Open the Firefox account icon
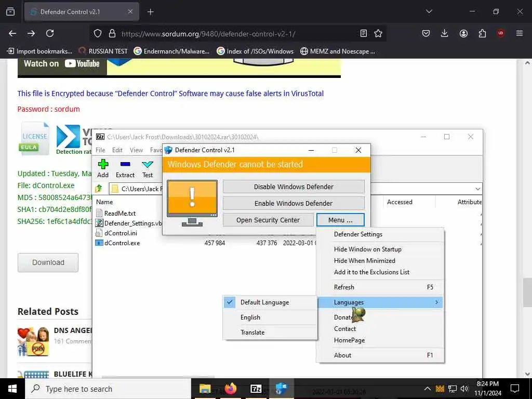532x399 pixels. 463,33
